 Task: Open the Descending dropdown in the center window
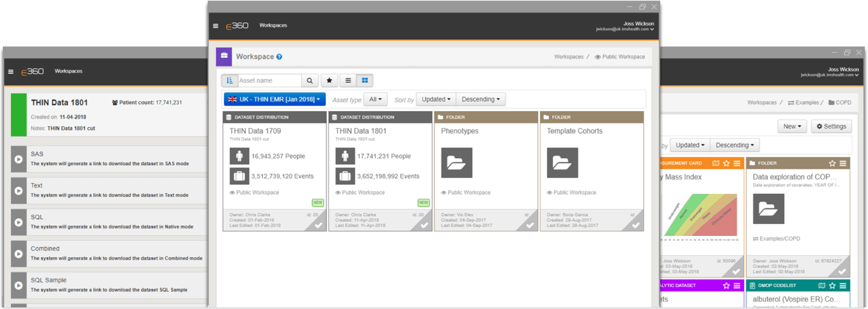(x=481, y=99)
